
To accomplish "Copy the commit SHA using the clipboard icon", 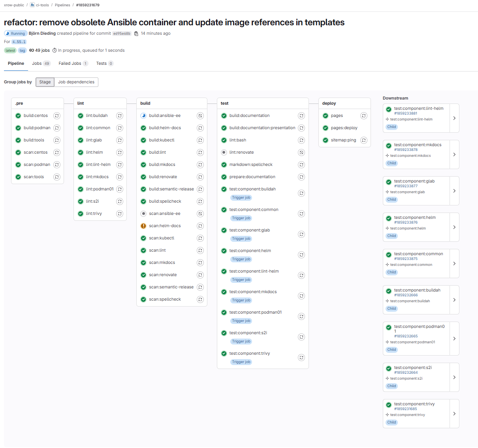I will [x=136, y=33].
